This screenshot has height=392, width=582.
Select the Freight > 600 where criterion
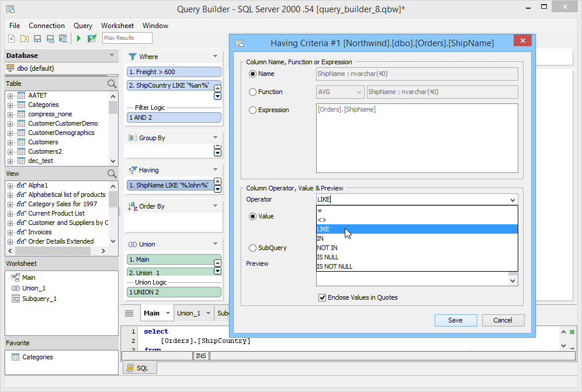point(174,72)
